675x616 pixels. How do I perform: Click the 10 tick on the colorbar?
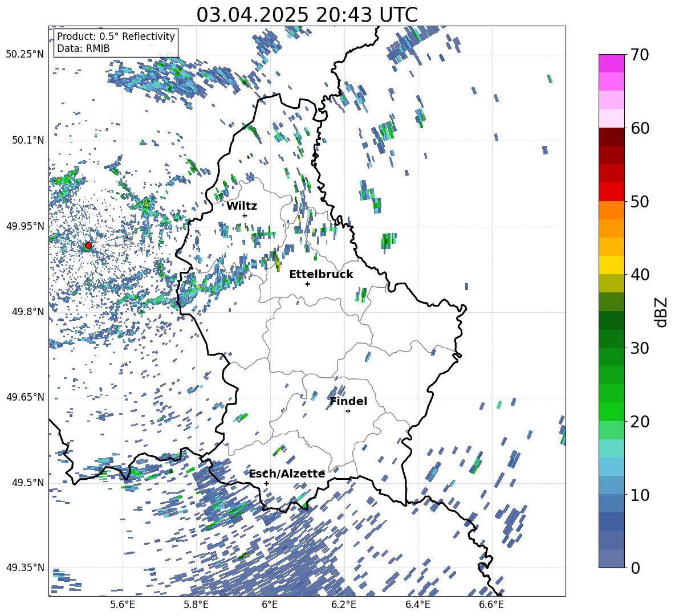[x=640, y=495]
